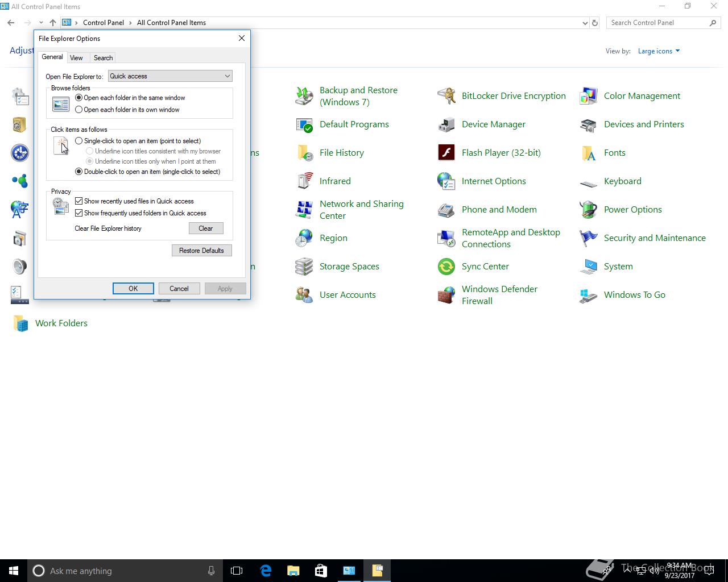The image size is (728, 582).
Task: Open the Store from the taskbar
Action: [321, 571]
